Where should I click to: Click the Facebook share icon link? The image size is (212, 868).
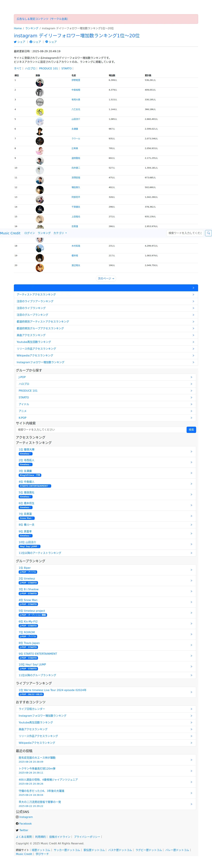click(35, 42)
